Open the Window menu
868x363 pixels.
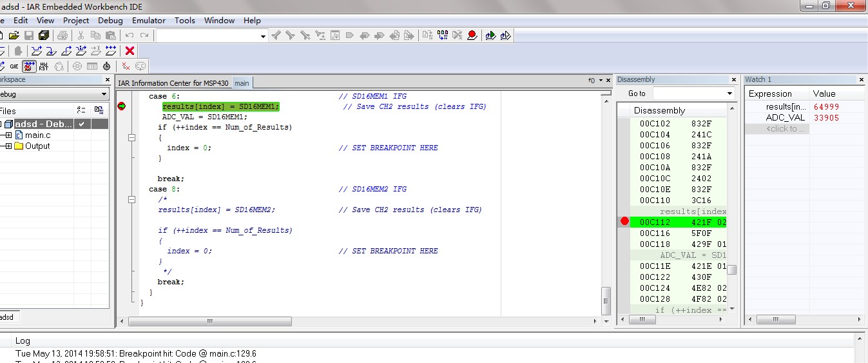pos(219,20)
